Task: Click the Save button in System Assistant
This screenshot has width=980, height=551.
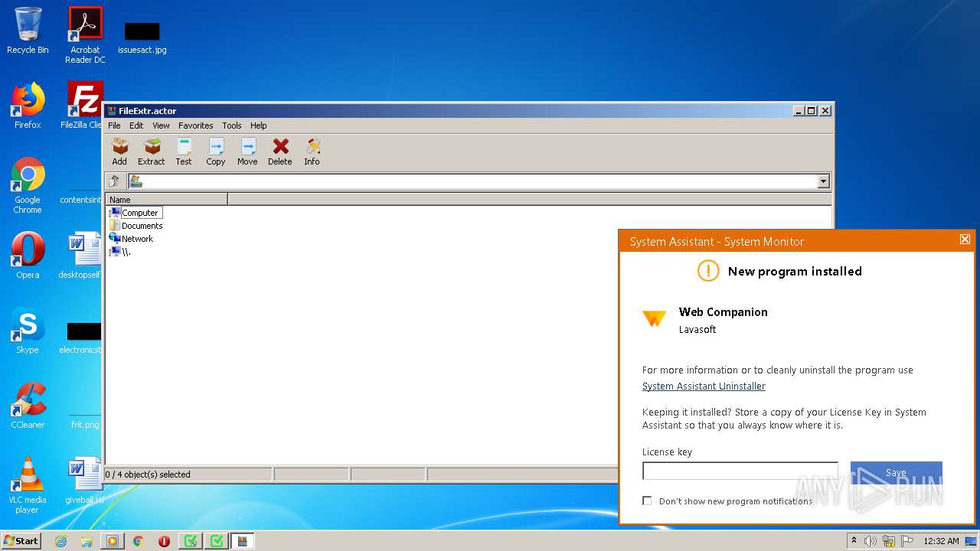Action: [x=897, y=473]
